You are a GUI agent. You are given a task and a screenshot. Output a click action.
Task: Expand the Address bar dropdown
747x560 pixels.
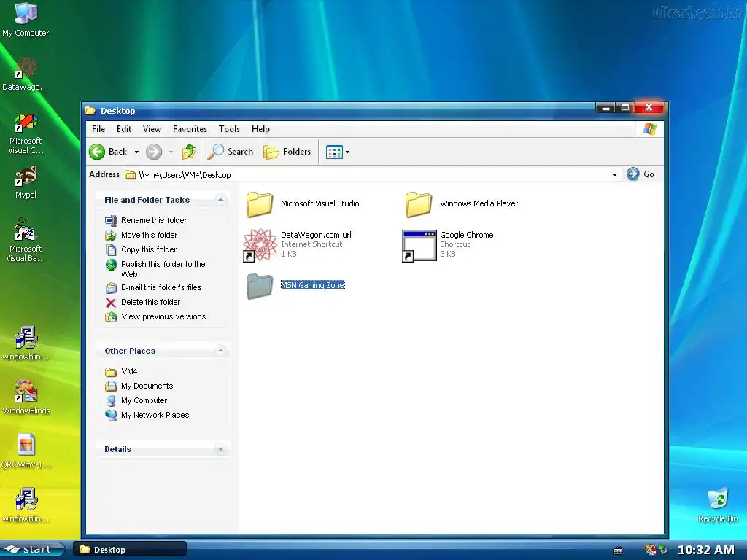pyautogui.click(x=614, y=175)
